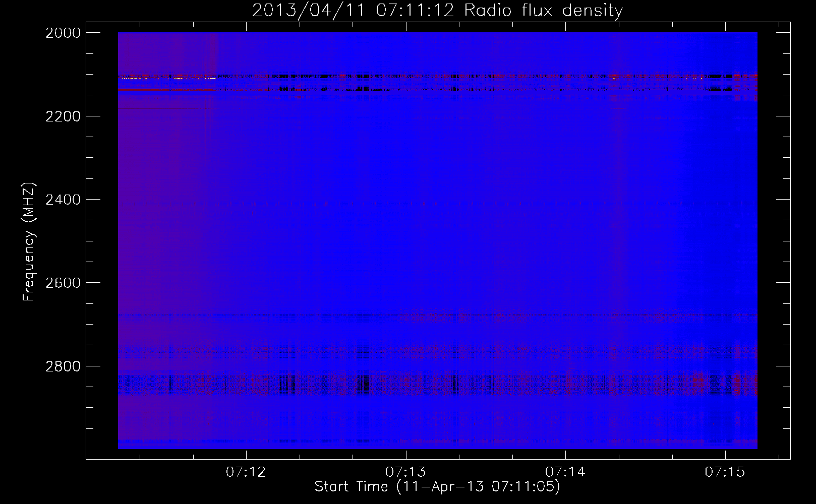Click the 07:13 time tick label
This screenshot has height=504, width=816.
click(x=405, y=472)
